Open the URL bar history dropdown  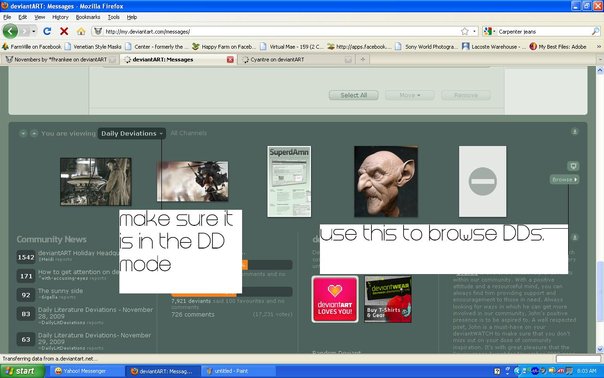pos(475,31)
